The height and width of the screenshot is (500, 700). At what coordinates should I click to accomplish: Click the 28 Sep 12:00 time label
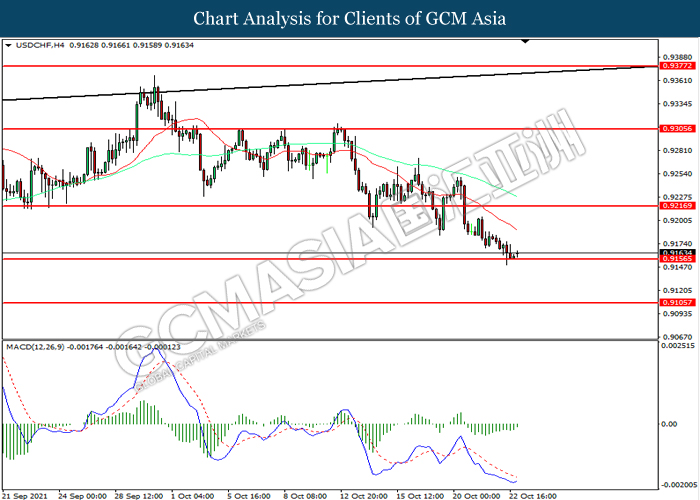point(139,496)
